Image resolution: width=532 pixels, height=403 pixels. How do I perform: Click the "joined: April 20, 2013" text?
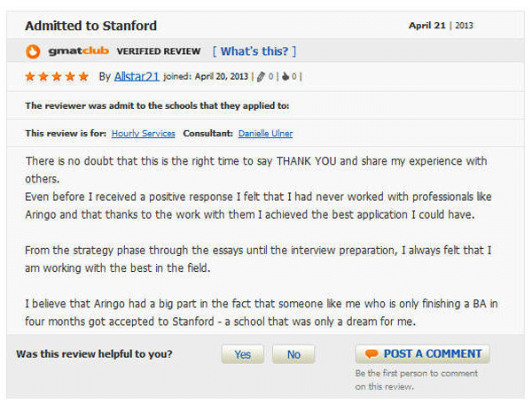[x=206, y=76]
